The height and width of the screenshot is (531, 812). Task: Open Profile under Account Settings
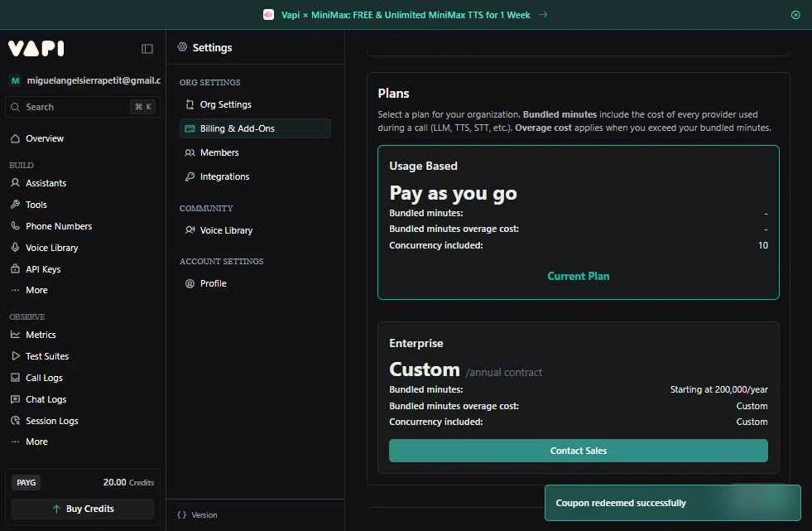tap(255, 283)
